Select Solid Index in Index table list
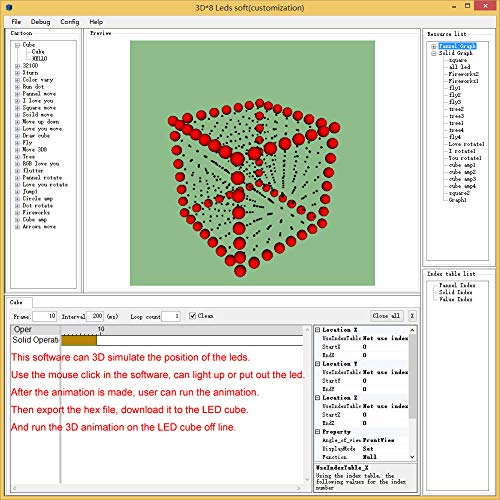 (x=455, y=292)
